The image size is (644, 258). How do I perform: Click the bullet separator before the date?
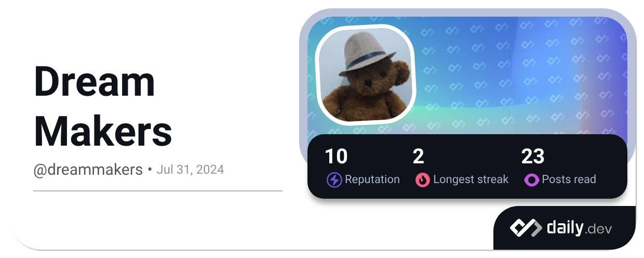pyautogui.click(x=150, y=170)
